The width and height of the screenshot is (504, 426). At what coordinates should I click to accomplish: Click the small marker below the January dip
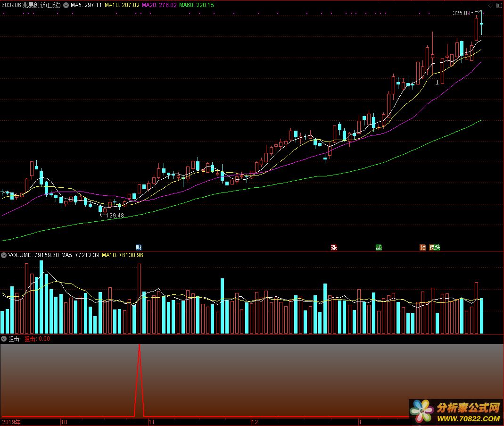[437, 83]
